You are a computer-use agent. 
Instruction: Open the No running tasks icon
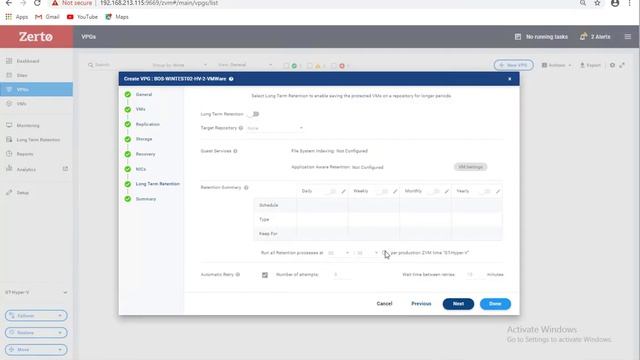pos(518,37)
